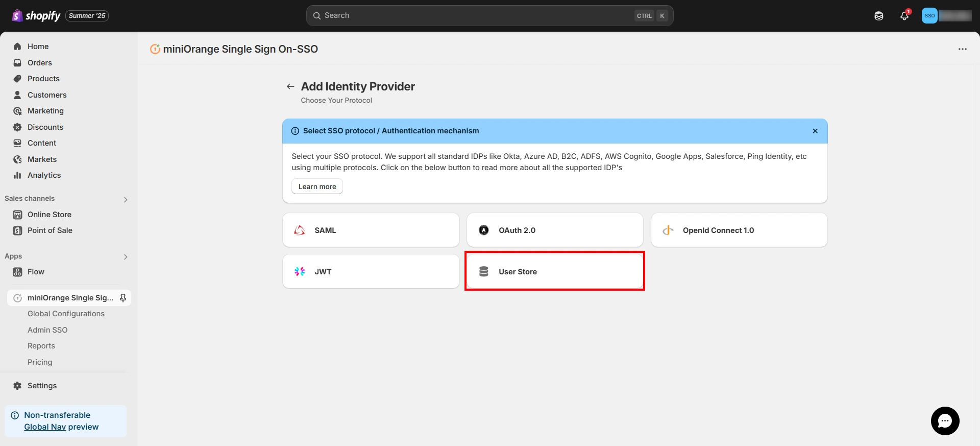Open Reports submenu item
980x446 pixels.
click(41, 346)
